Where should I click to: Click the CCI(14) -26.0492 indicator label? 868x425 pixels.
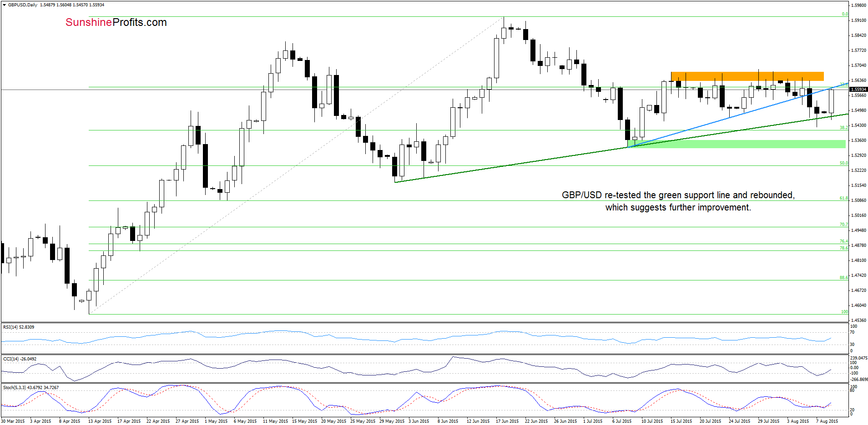20,359
